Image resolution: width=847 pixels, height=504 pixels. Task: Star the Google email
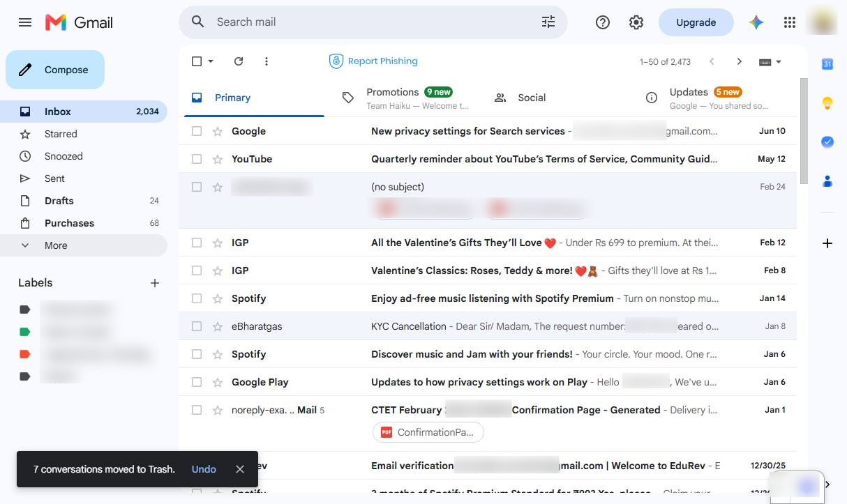point(218,131)
